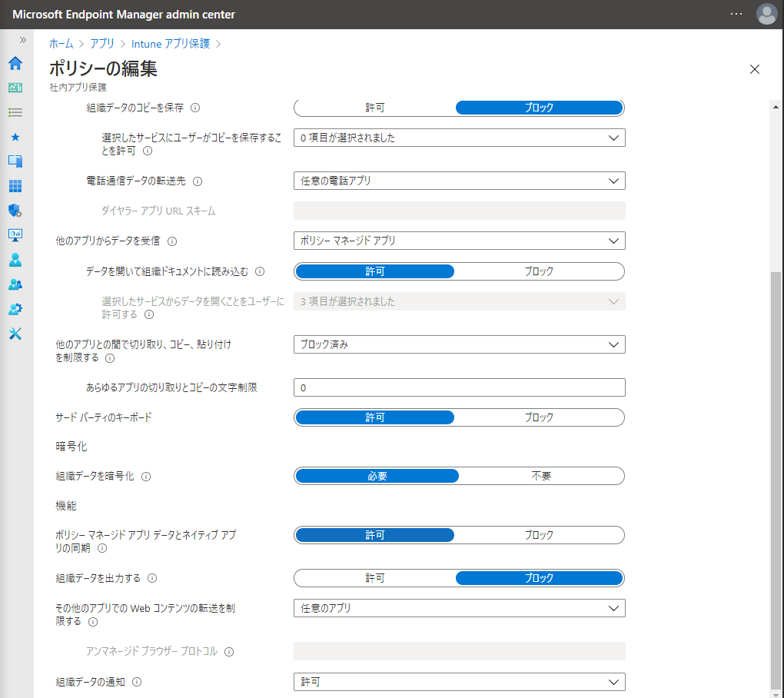Allow ポリシー マネージド アプリ データ sync

(375, 535)
